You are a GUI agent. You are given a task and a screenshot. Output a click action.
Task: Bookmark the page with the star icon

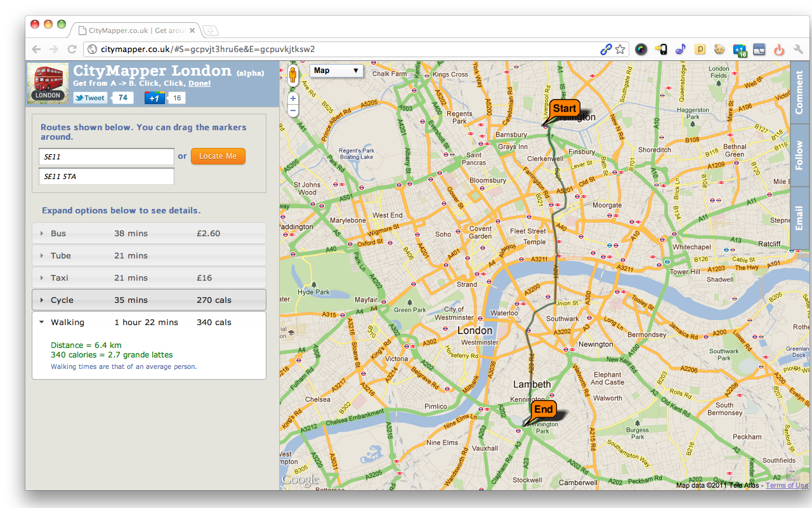click(620, 49)
